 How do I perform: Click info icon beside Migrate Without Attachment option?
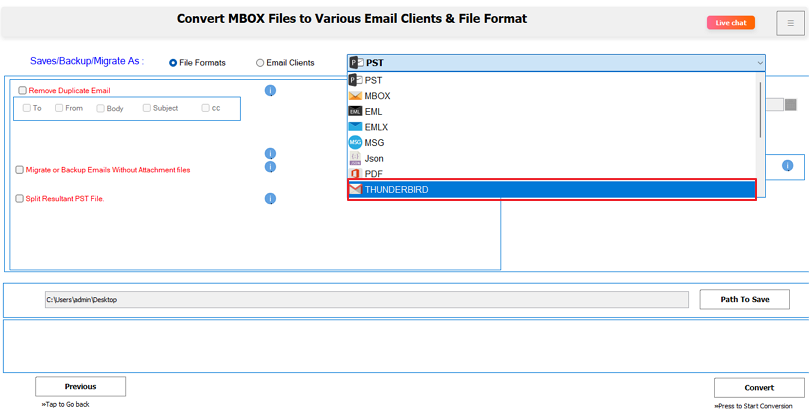[270, 167]
